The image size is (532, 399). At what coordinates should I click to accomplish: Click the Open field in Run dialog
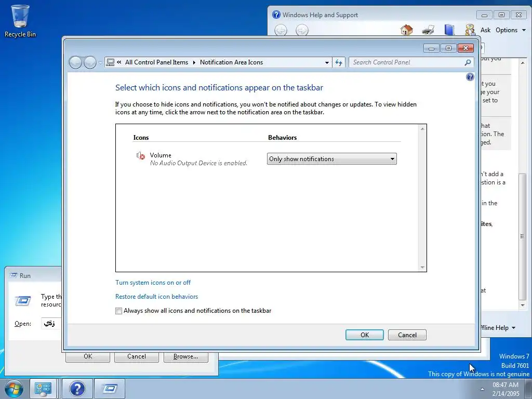pyautogui.click(x=51, y=324)
